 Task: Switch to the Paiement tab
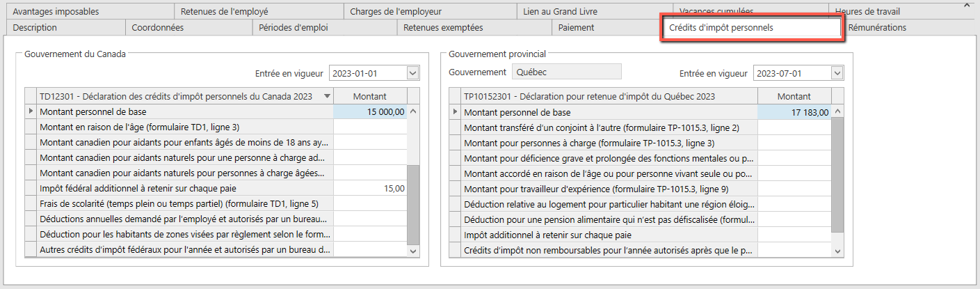click(x=607, y=28)
